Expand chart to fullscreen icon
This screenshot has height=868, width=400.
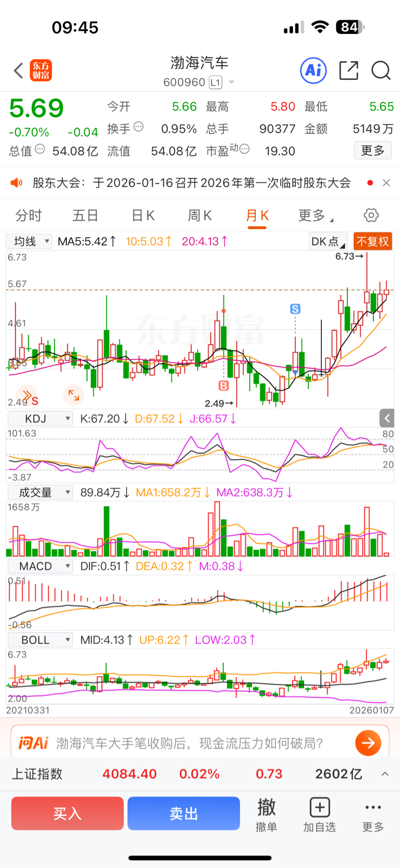(74, 395)
